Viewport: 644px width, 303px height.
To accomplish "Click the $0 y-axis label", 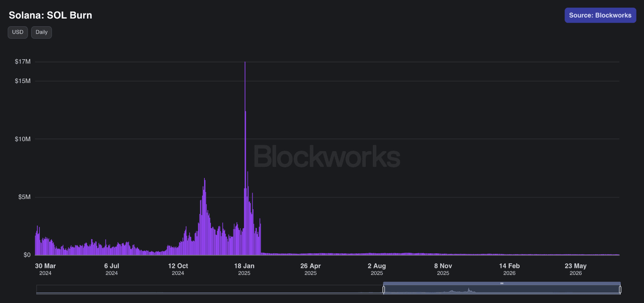I will [27, 255].
